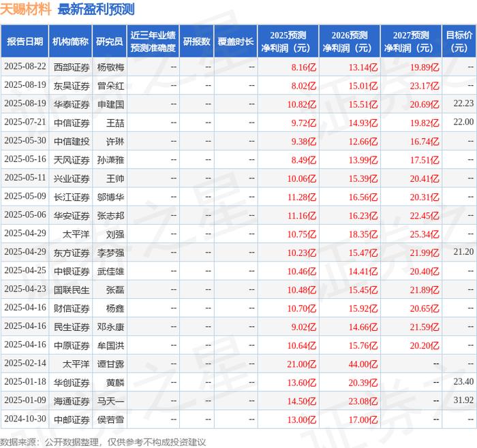Select date cell 2025-07-21
Image resolution: width=477 pixels, height=448 pixels.
coord(25,122)
